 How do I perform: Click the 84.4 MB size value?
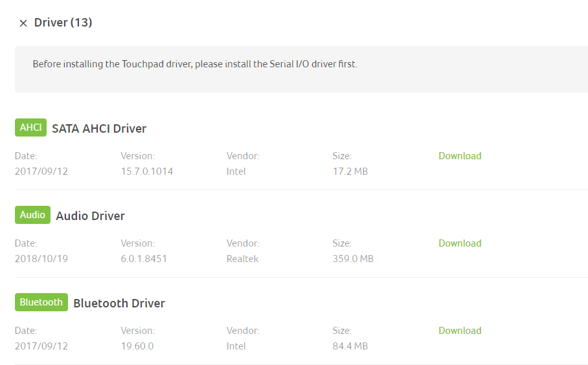coord(350,346)
